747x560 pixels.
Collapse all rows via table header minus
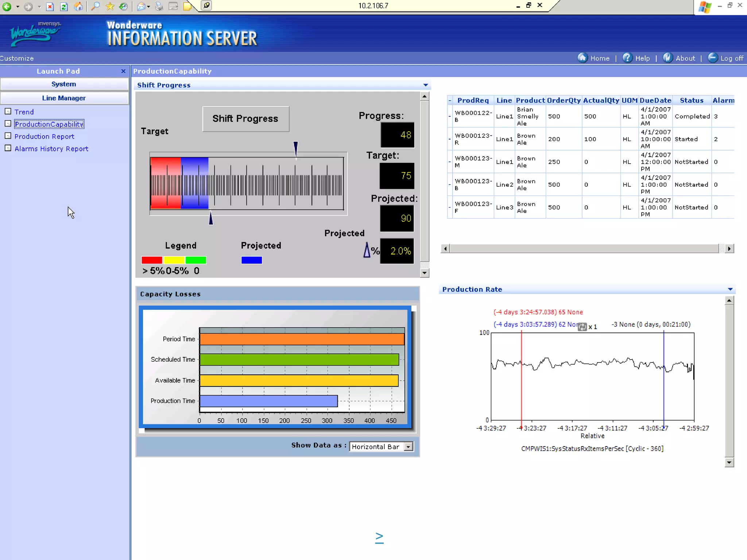pos(450,100)
